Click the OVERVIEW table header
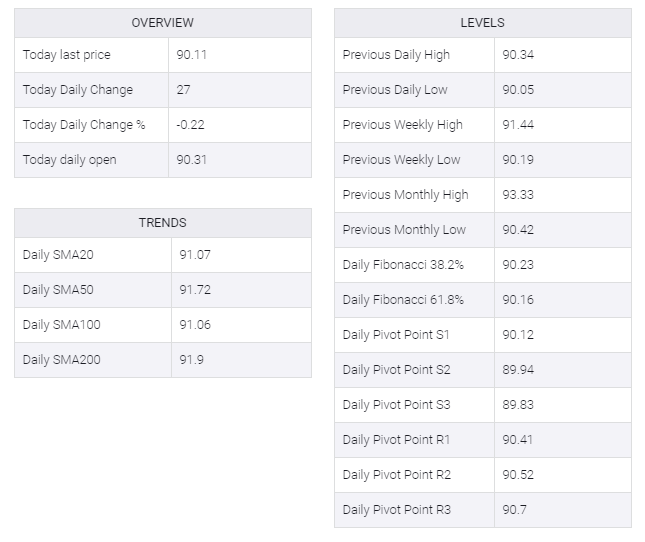Screen dimensions: 645x542 click(x=162, y=23)
